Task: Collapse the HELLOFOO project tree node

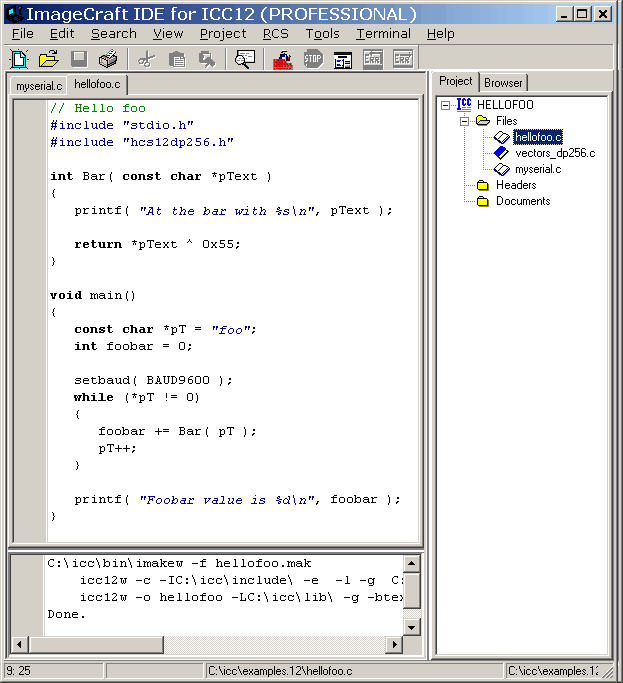Action: point(445,105)
